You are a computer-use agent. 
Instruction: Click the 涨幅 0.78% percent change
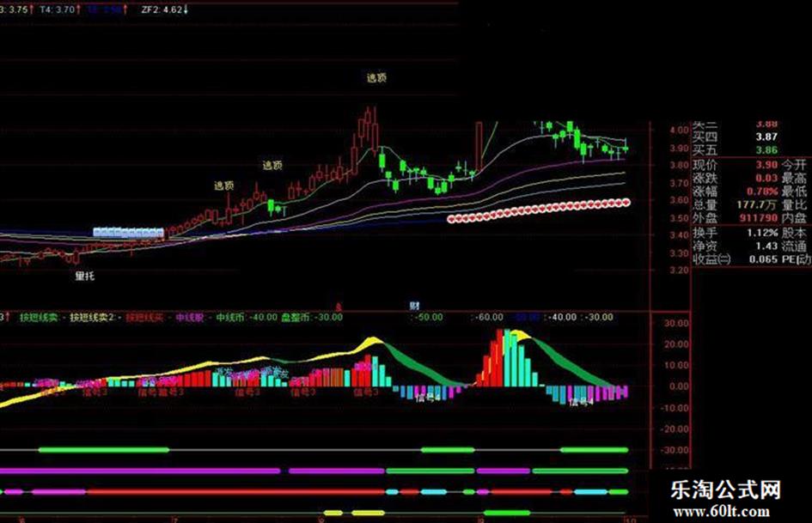pyautogui.click(x=735, y=192)
